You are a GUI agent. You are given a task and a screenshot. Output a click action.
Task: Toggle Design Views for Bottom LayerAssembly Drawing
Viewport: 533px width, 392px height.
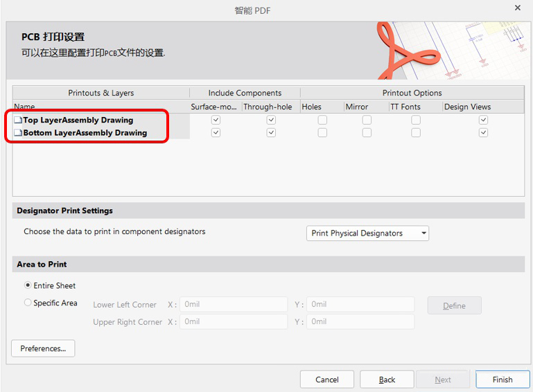[x=483, y=132]
